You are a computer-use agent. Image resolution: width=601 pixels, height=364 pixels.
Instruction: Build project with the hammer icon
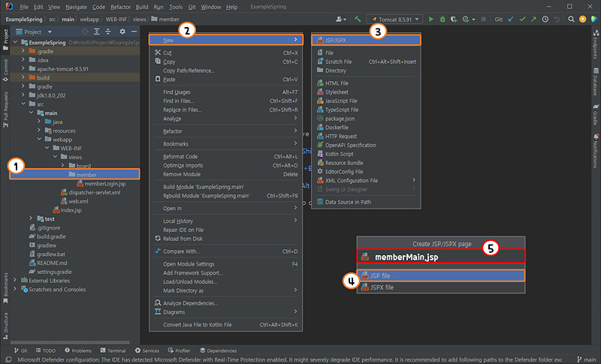click(358, 19)
